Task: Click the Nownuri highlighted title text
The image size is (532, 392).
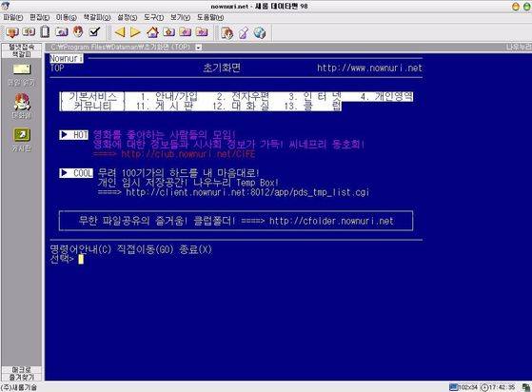Action: pos(67,59)
